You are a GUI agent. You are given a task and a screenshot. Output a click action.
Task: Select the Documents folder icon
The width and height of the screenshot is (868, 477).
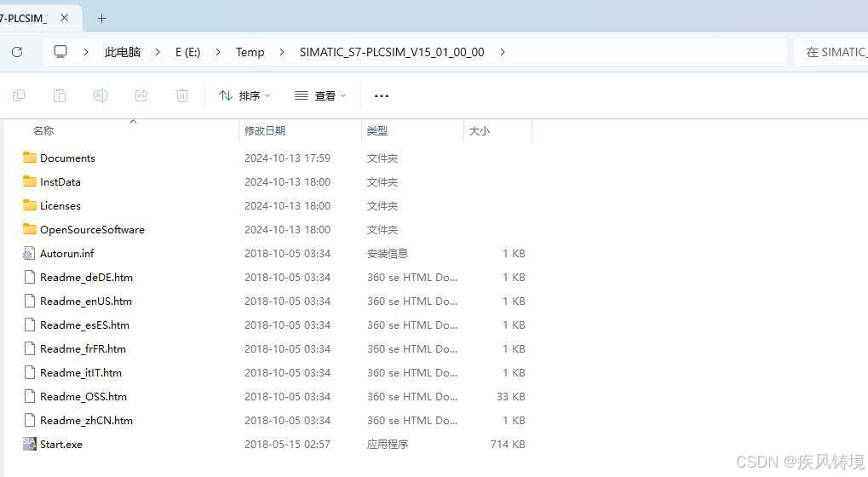click(x=30, y=158)
